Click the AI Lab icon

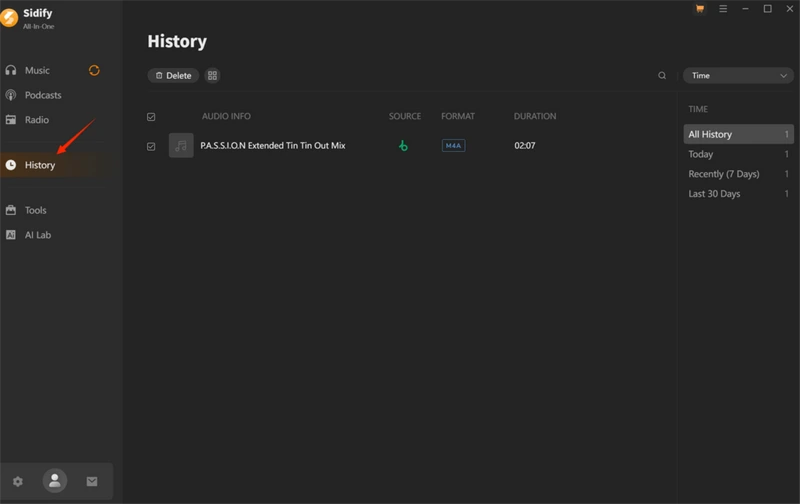(x=11, y=235)
